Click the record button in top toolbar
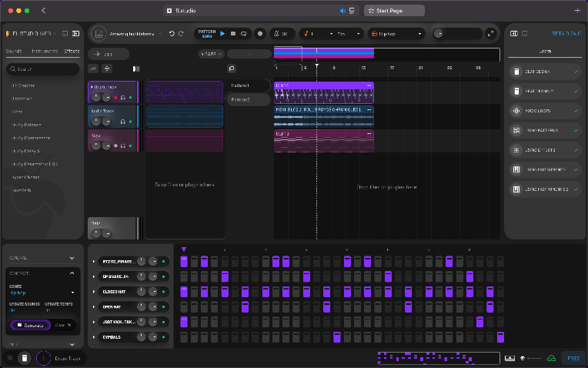Viewport: 588px width, 368px height. coord(260,34)
